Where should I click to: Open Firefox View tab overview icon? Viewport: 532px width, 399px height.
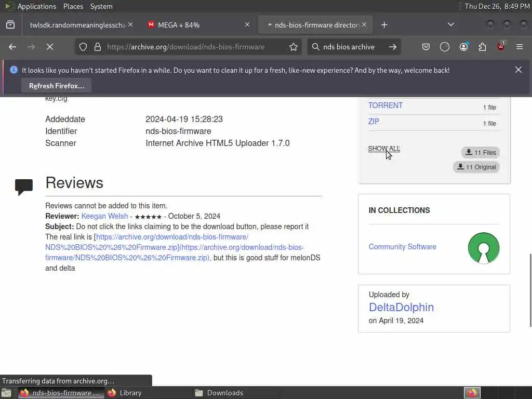point(10,25)
